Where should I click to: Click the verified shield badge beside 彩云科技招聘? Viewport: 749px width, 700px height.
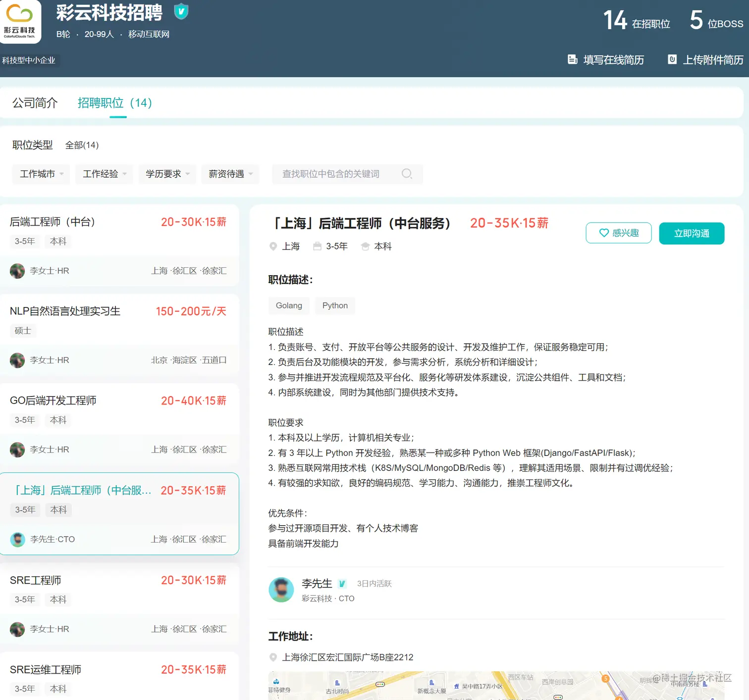181,10
